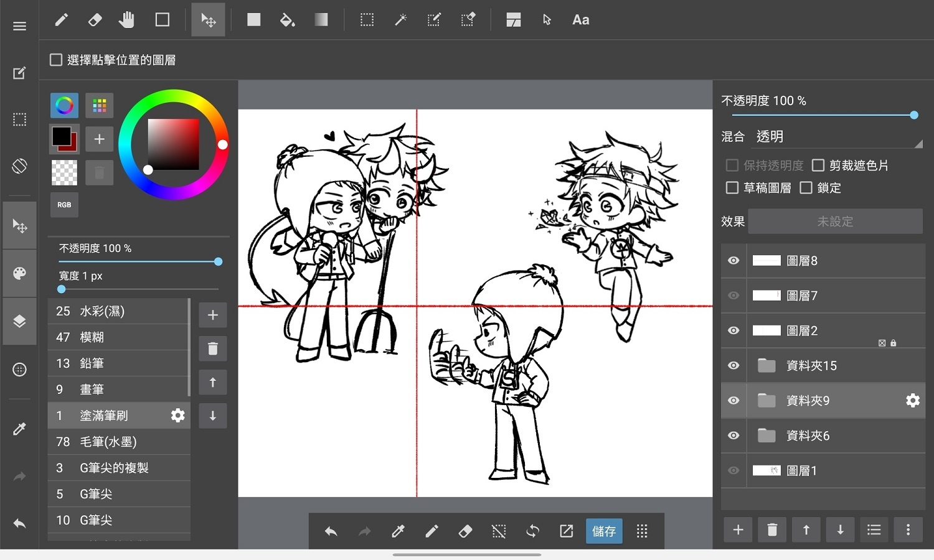Image resolution: width=934 pixels, height=560 pixels.
Task: Select the Bucket fill tool
Action: (287, 20)
